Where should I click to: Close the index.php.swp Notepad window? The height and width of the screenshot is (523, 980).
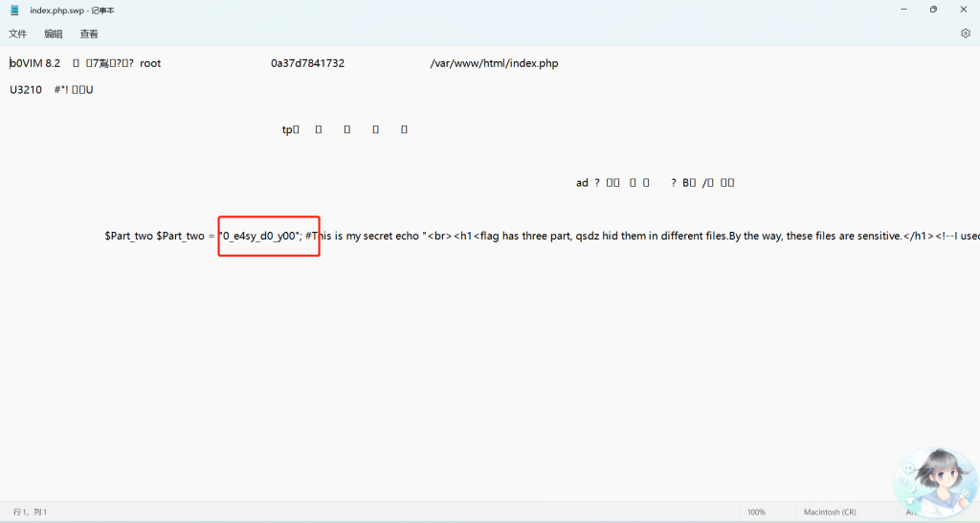click(x=964, y=10)
